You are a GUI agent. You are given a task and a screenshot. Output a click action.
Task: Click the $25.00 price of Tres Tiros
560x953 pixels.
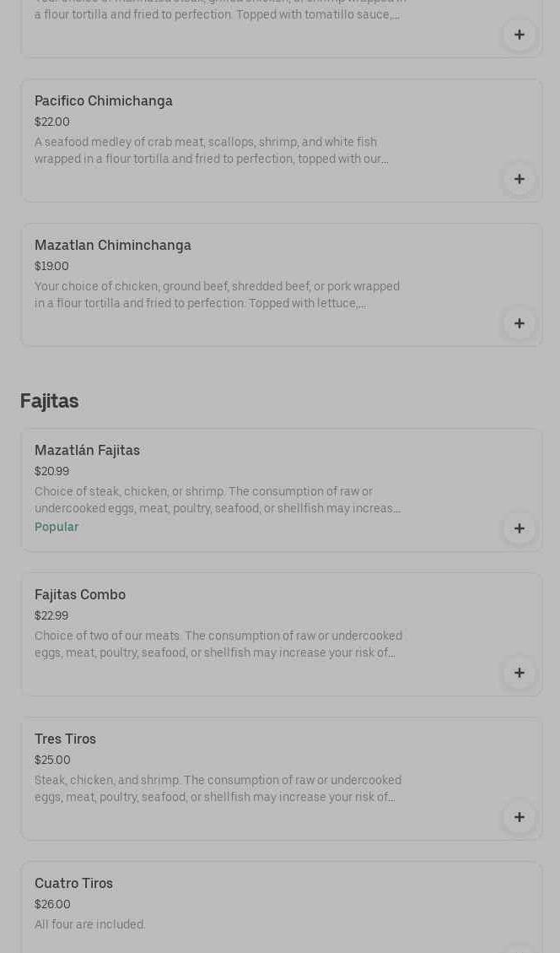[52, 761]
